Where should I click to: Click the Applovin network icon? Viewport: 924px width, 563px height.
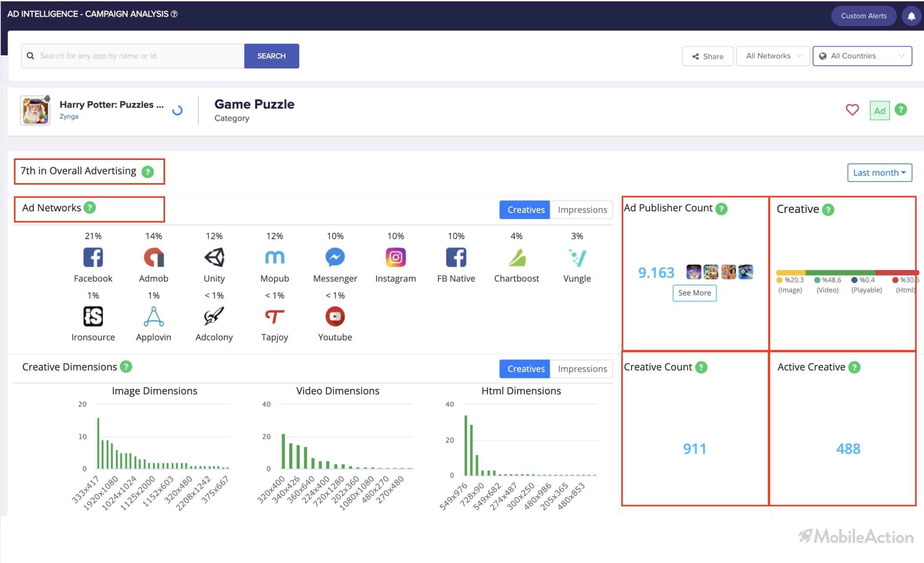pyautogui.click(x=154, y=316)
